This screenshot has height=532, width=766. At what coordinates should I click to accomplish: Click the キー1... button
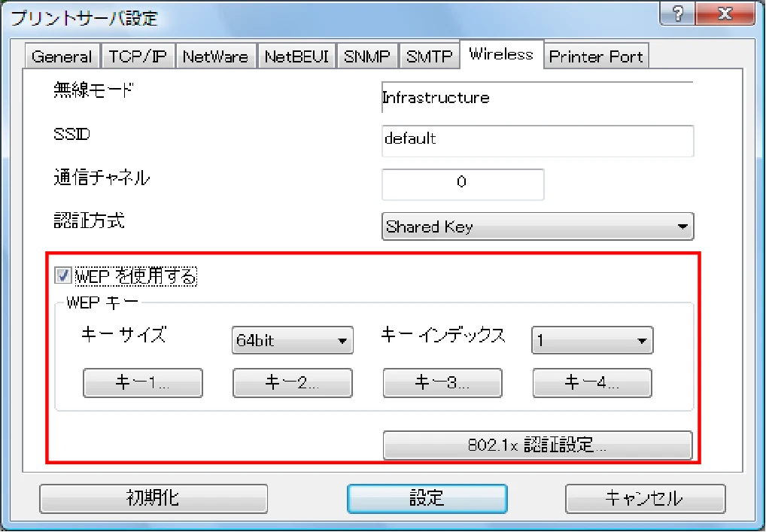coord(143,382)
